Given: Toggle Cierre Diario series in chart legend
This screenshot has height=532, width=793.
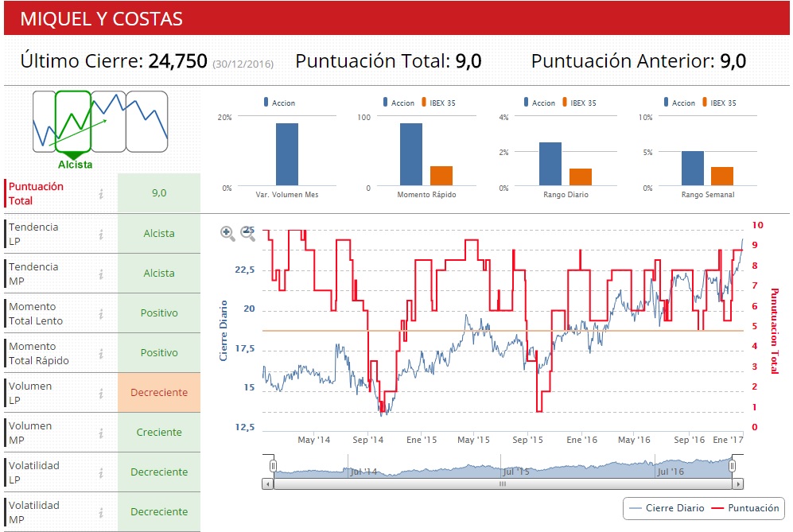Looking at the screenshot, I should (x=667, y=508).
